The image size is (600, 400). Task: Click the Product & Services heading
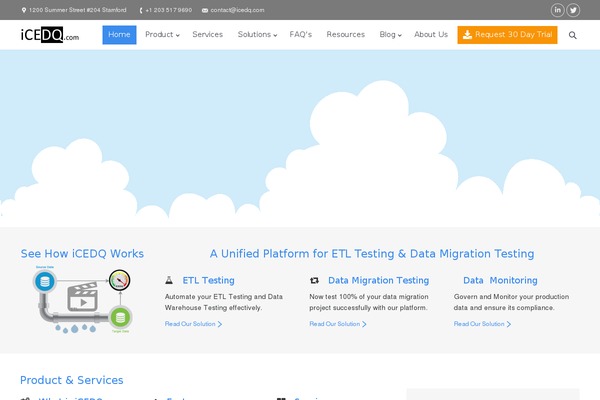72,380
